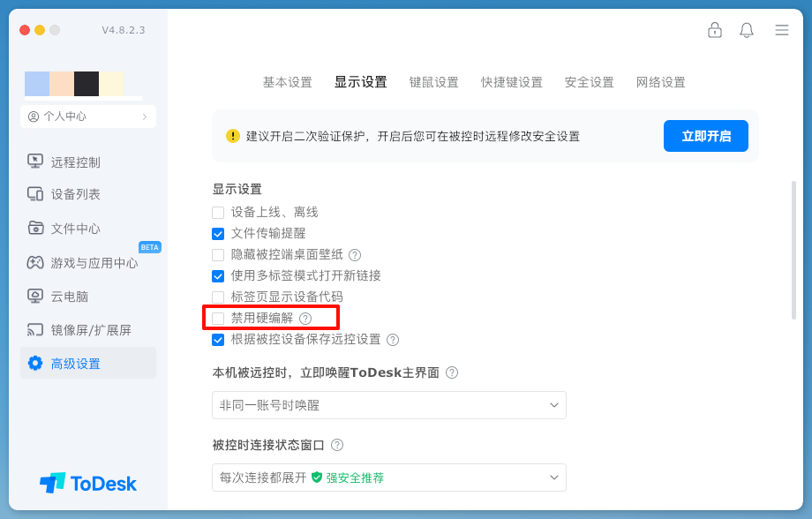Toggle the 禁用硬编解 checkbox
Image resolution: width=812 pixels, height=519 pixels.
coord(218,319)
